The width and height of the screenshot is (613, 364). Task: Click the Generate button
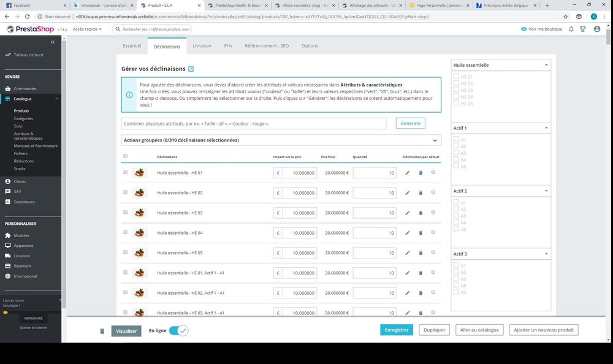(x=411, y=123)
